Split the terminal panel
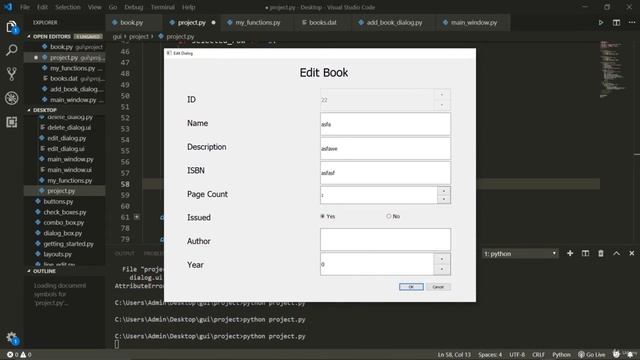Viewport: 640px width, 360px height. pos(585,253)
